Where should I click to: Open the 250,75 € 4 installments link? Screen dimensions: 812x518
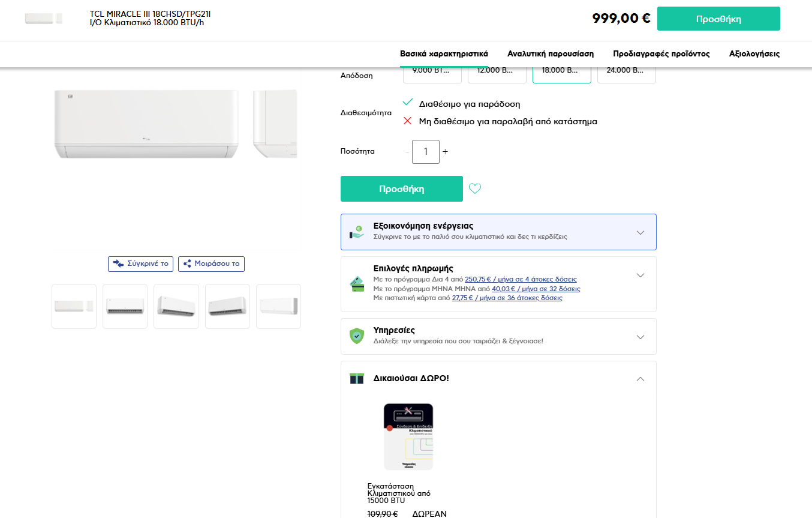coord(521,280)
